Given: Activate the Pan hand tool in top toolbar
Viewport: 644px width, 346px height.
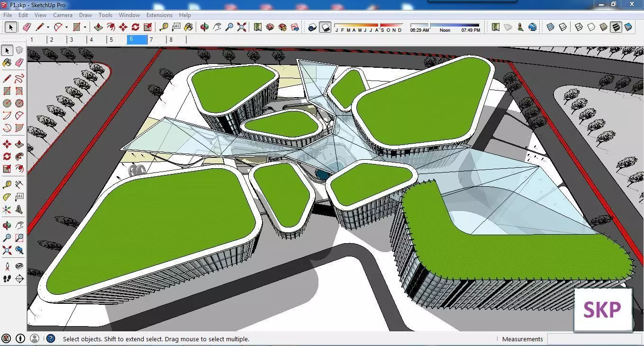Looking at the screenshot, I should coord(217,27).
